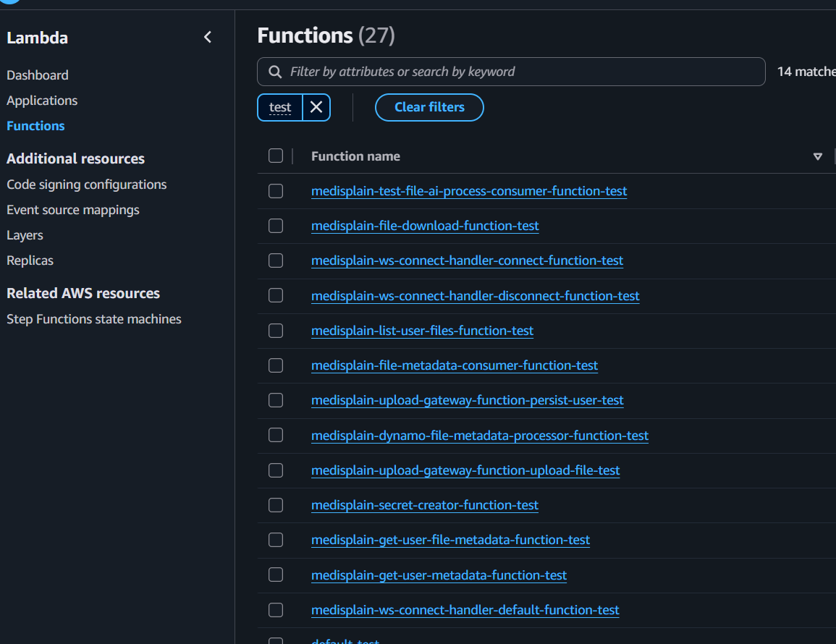Tick medisplain-get-user-file-metadata-function-test checkbox

coord(276,540)
